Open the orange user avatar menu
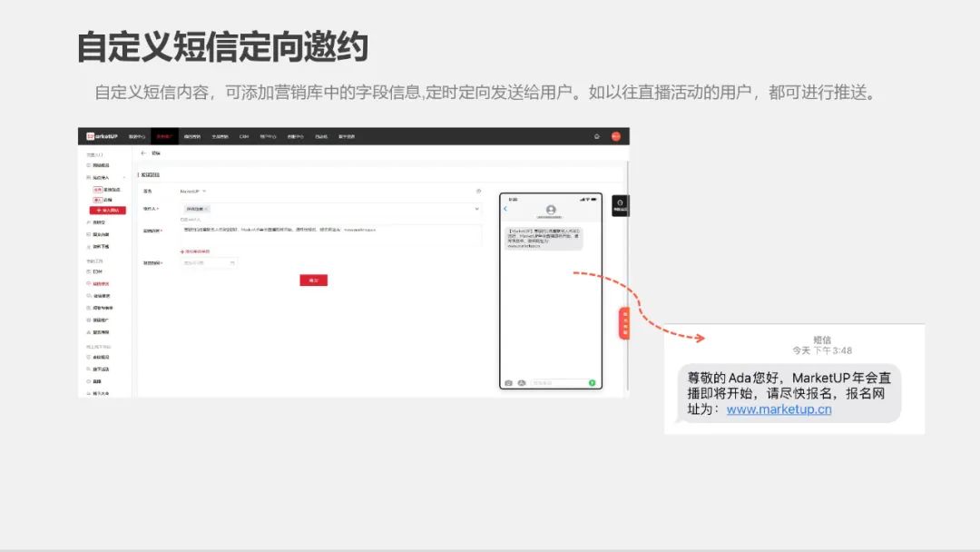The image size is (980, 552). tap(615, 136)
